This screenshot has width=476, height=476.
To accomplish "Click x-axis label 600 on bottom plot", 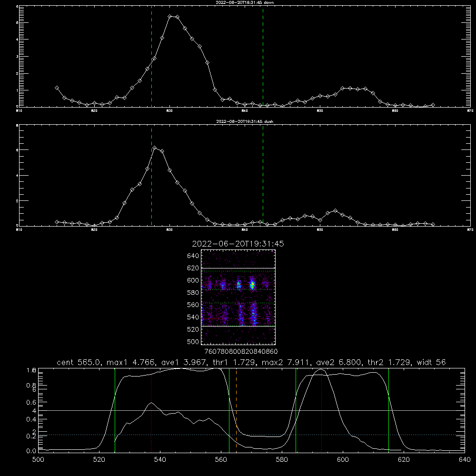I will coord(343,460).
